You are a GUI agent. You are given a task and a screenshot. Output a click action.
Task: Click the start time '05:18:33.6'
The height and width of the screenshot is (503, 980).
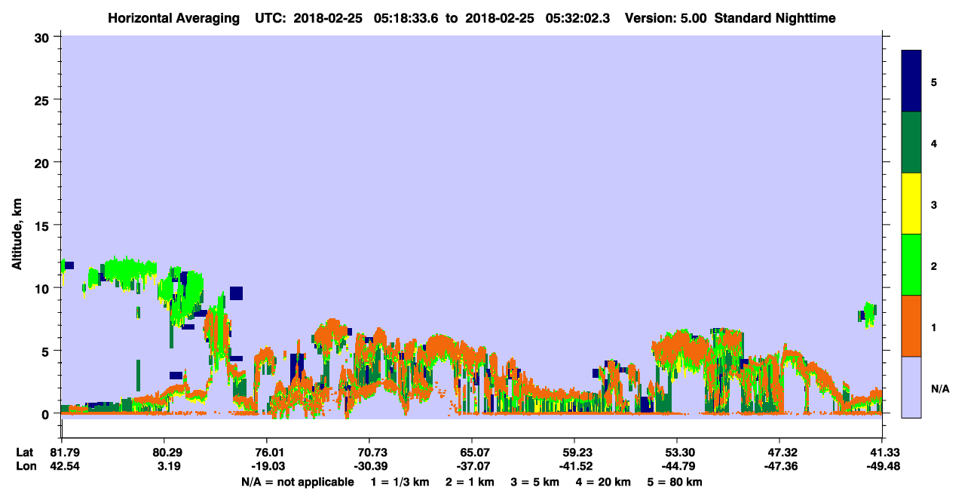click(406, 18)
